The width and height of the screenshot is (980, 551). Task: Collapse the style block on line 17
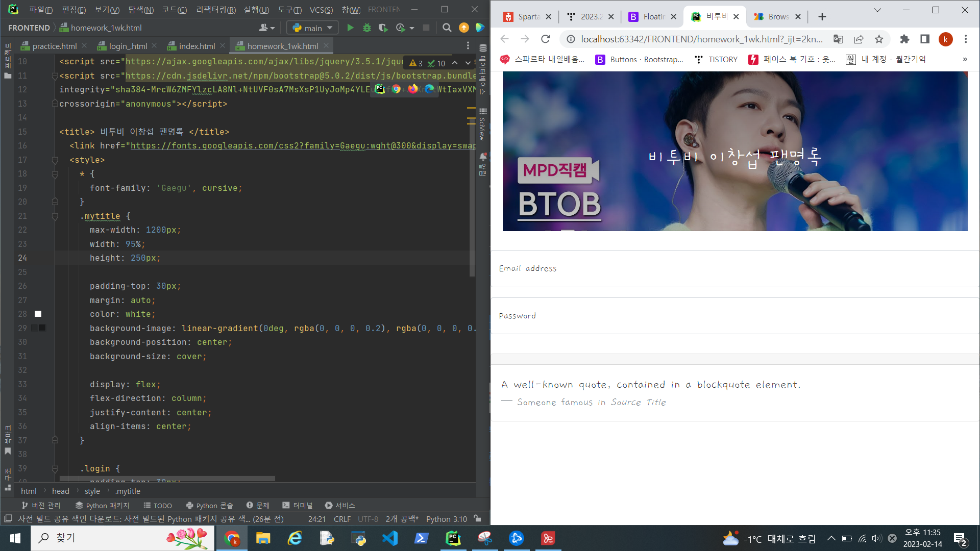point(55,160)
